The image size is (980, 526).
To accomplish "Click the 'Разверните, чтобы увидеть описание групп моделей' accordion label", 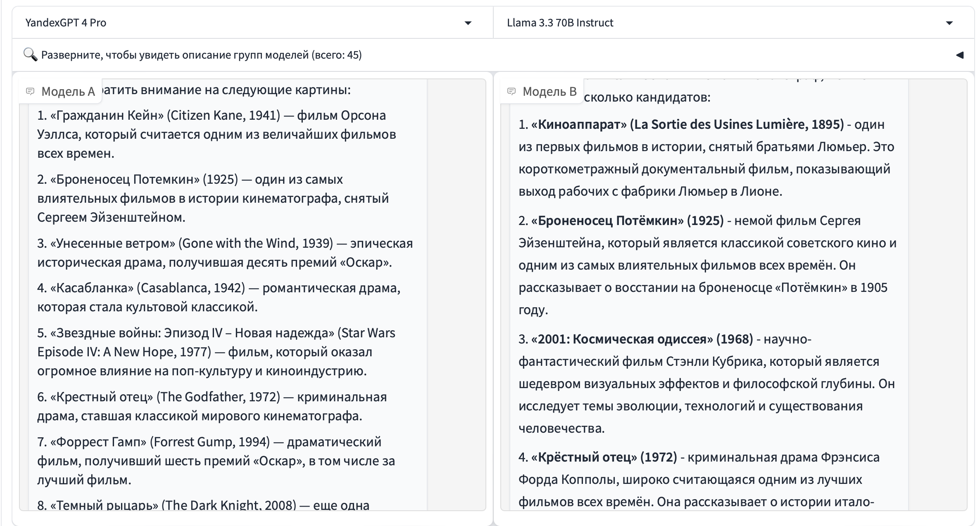I will click(x=202, y=55).
